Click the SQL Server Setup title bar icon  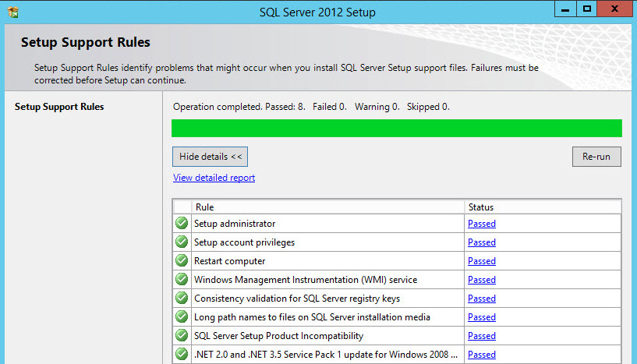tap(12, 12)
